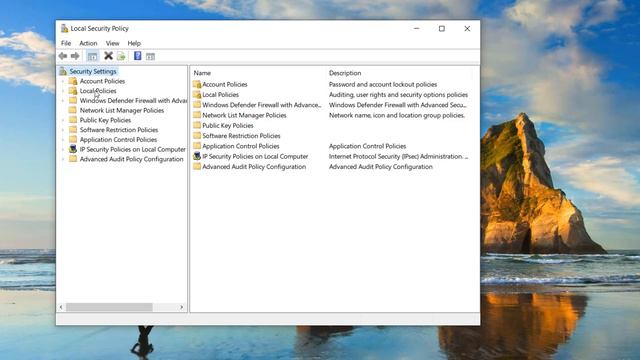This screenshot has width=640, height=360.
Task: Click Windows Defender Firewall folder icon in tree
Action: pos(73,100)
